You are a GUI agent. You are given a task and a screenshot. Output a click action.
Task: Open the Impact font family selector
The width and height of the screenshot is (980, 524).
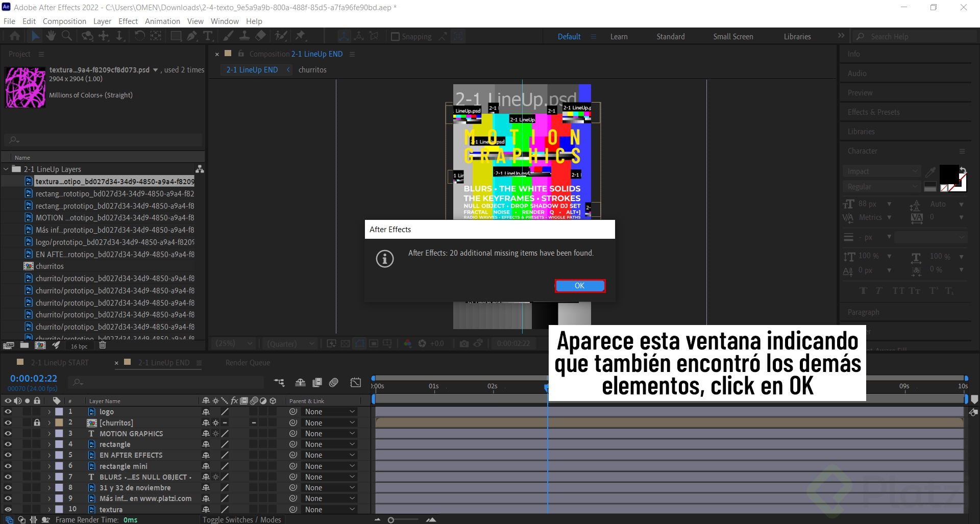(x=880, y=171)
